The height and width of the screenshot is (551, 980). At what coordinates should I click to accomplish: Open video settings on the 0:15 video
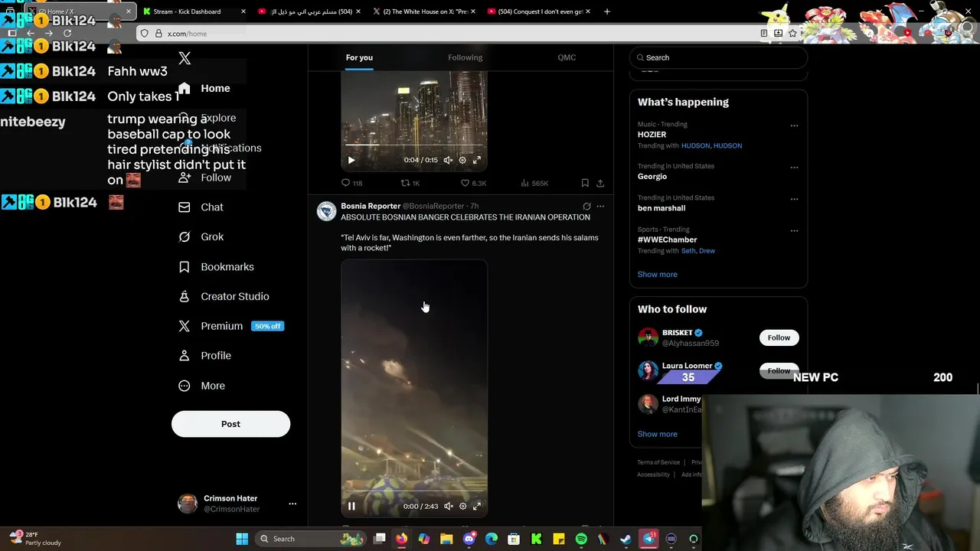[462, 160]
